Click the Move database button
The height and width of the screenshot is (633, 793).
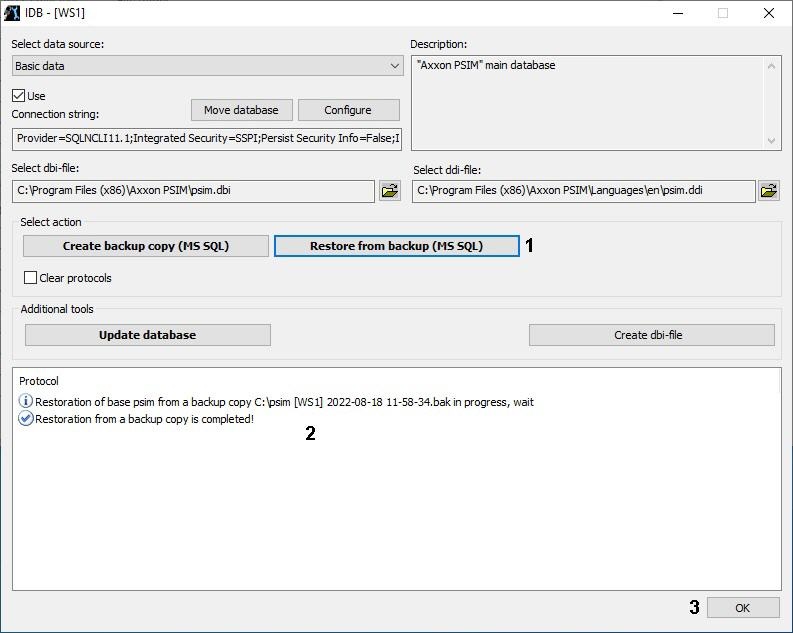[x=242, y=110]
